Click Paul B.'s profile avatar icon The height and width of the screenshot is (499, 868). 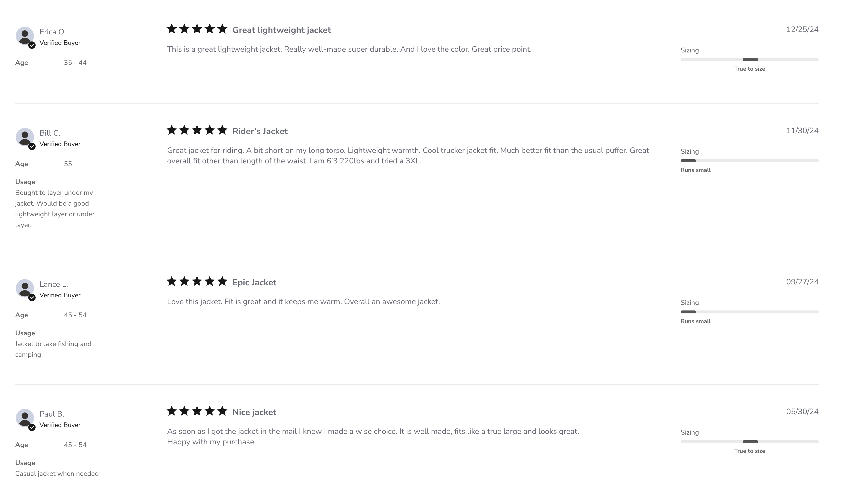click(25, 418)
